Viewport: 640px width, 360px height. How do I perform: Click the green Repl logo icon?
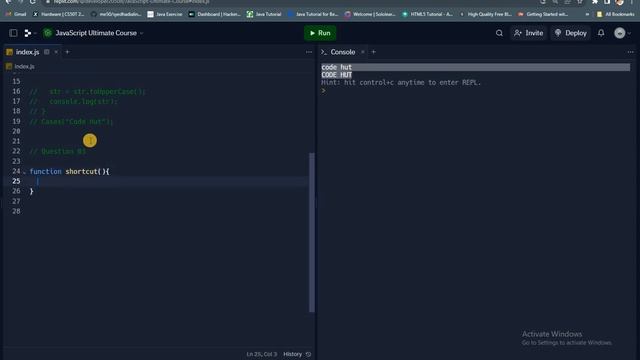point(48,33)
